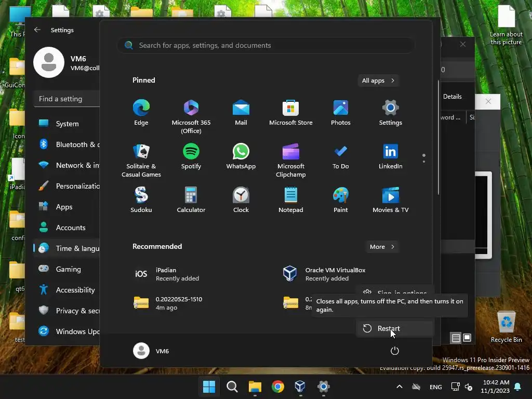Select Details tab in background window
This screenshot has width=532, height=399.
click(x=453, y=97)
